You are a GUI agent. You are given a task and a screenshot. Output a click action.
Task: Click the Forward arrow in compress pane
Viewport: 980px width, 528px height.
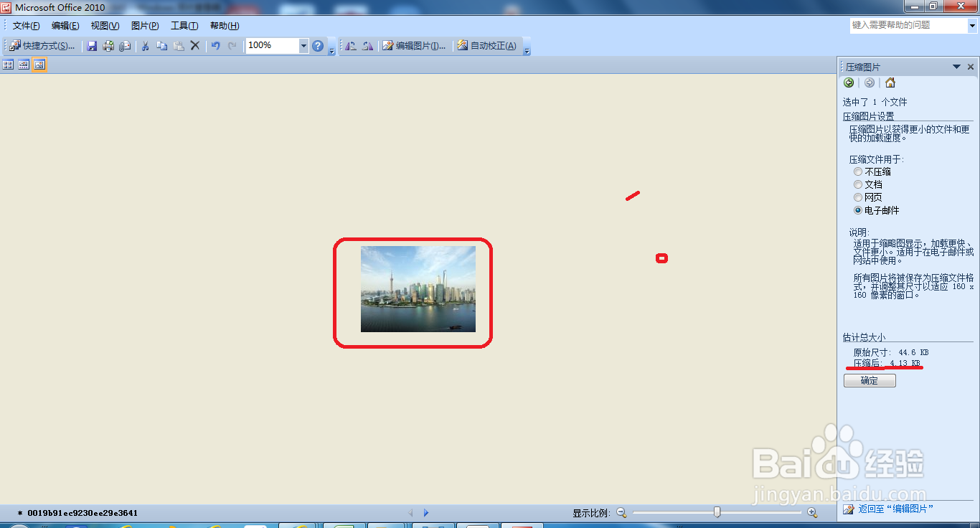(870, 82)
